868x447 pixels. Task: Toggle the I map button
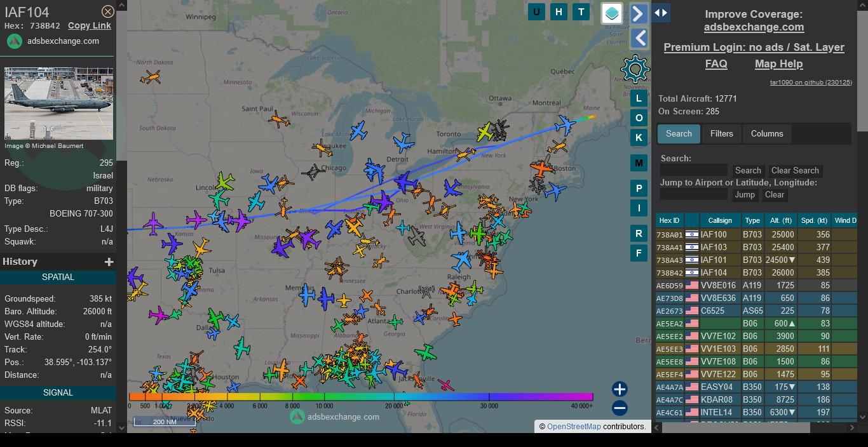tap(639, 208)
